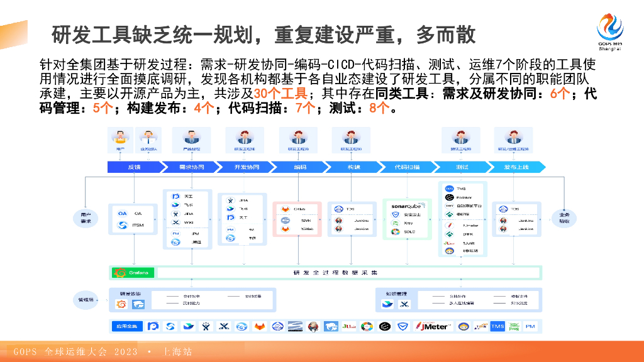Click the 业务验收 oval node
The image size is (644, 362).
coord(564,218)
